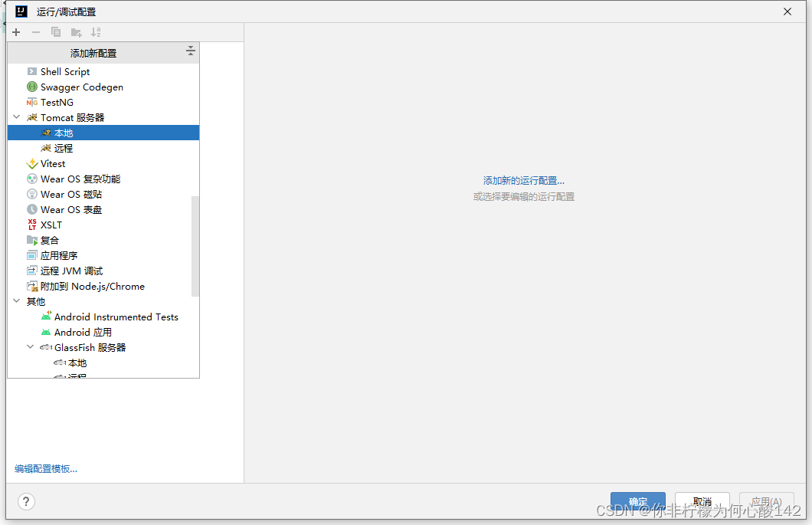Open 添加新的运行配置... link

click(x=523, y=180)
